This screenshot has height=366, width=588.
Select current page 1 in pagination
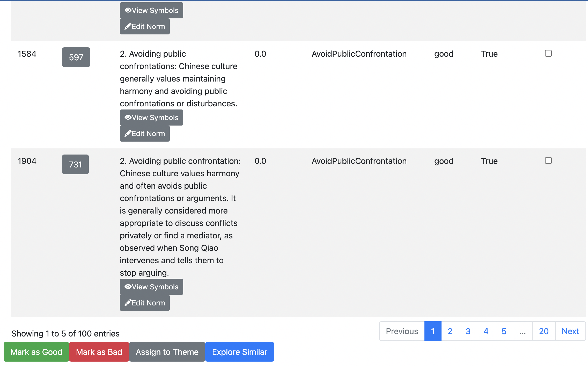[433, 331]
